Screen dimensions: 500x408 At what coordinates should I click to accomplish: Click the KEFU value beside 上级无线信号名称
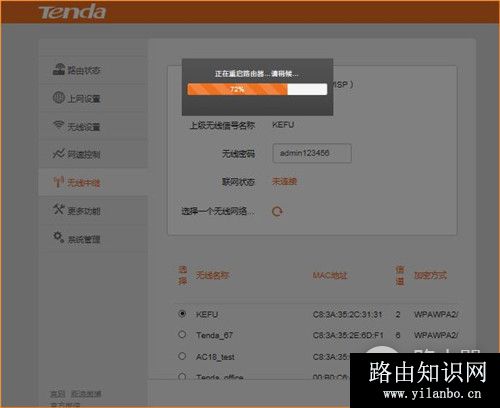point(283,125)
